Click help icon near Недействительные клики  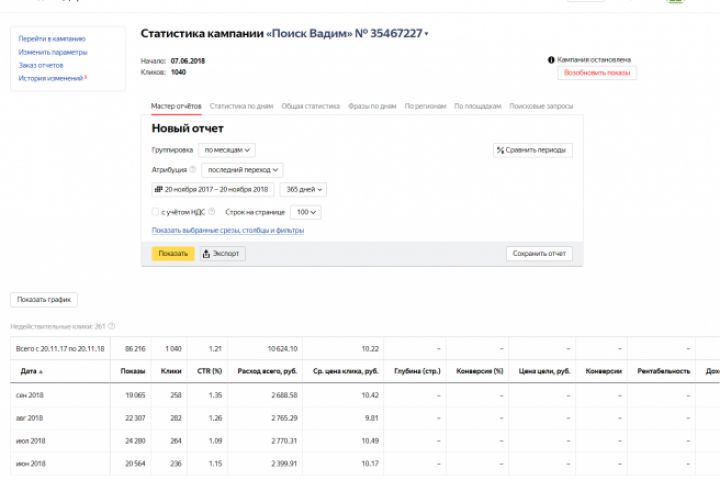112,326
